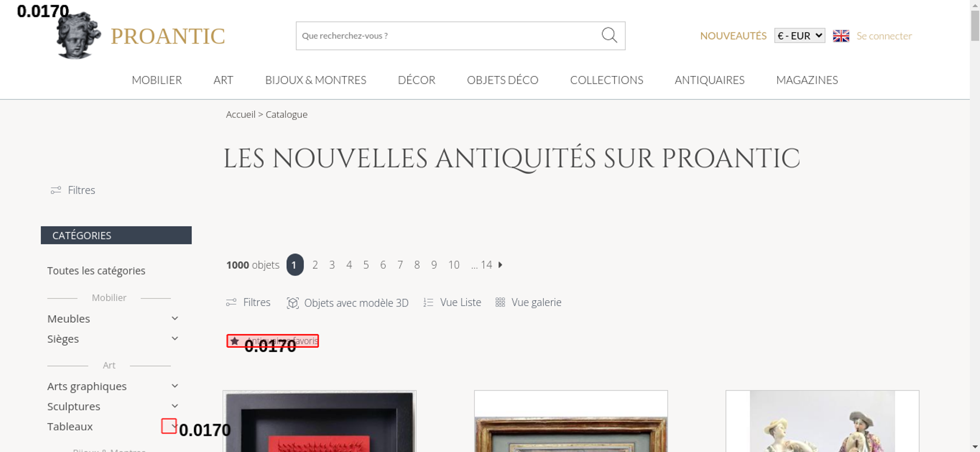Go to page 5 of results
Image resolution: width=980 pixels, height=452 pixels.
coord(366,265)
